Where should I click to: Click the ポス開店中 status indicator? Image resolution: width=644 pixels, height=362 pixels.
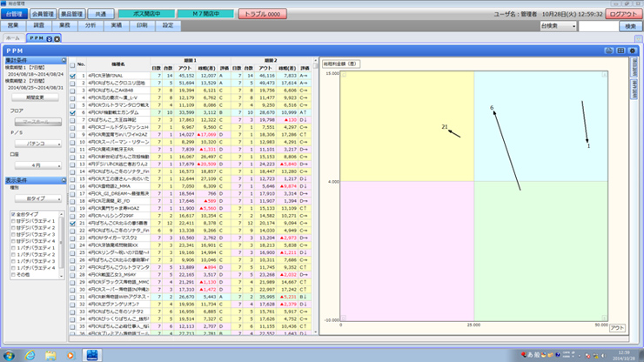(x=146, y=14)
